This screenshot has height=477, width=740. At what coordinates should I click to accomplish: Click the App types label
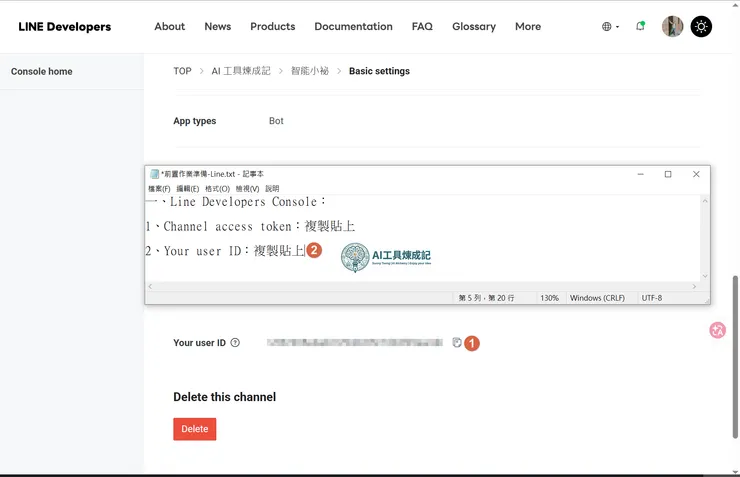[x=194, y=121]
